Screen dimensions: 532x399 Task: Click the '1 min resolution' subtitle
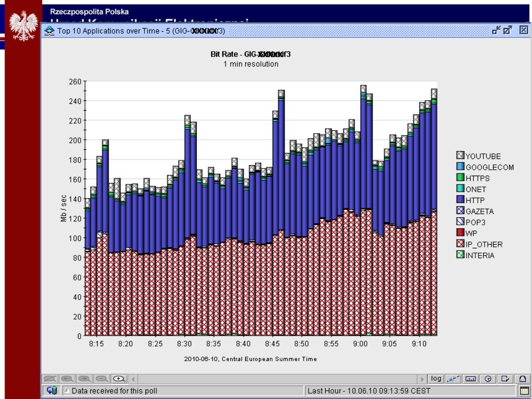(x=251, y=64)
